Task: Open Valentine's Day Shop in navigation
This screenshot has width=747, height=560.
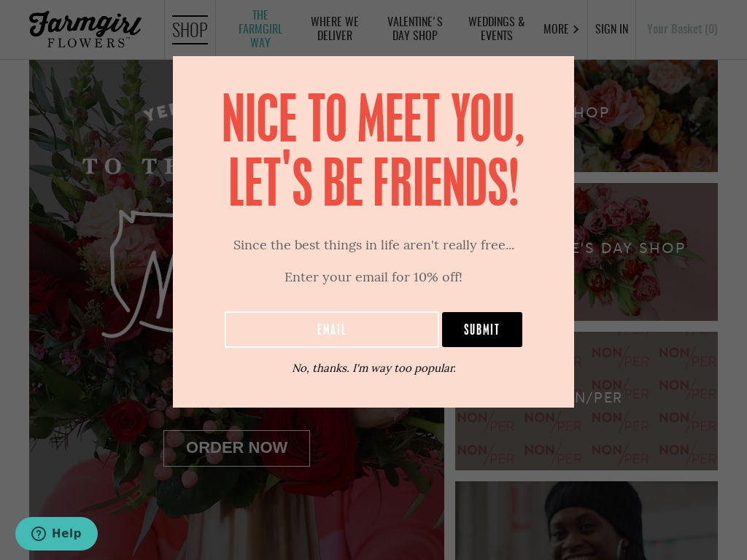Action: tap(414, 29)
